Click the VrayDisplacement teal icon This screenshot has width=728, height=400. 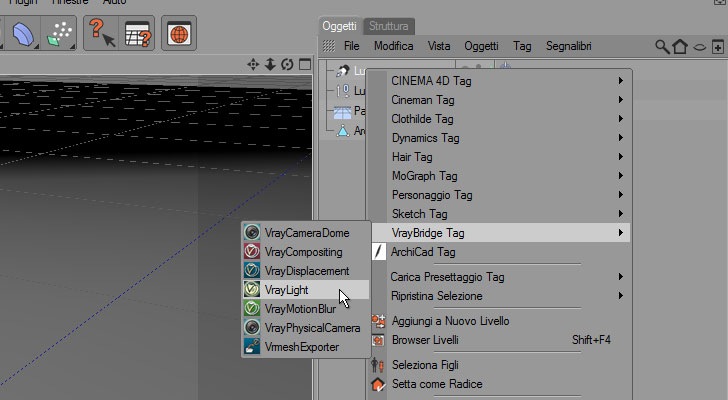(x=252, y=271)
